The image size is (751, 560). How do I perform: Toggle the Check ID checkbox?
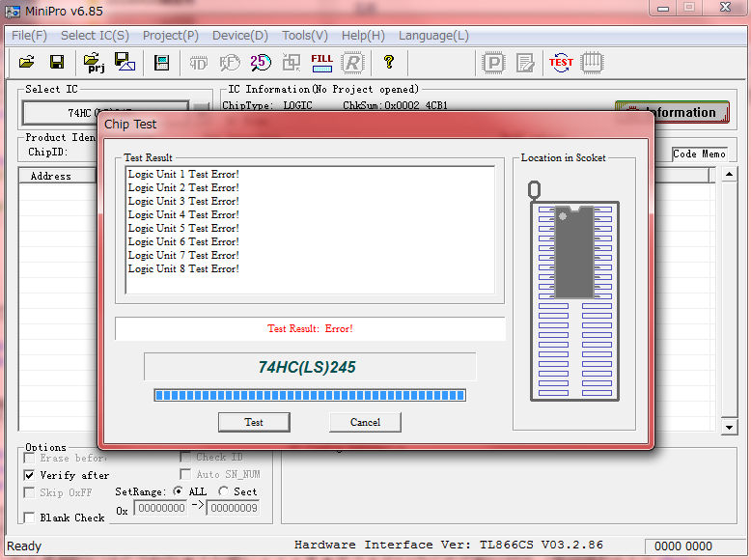click(185, 457)
